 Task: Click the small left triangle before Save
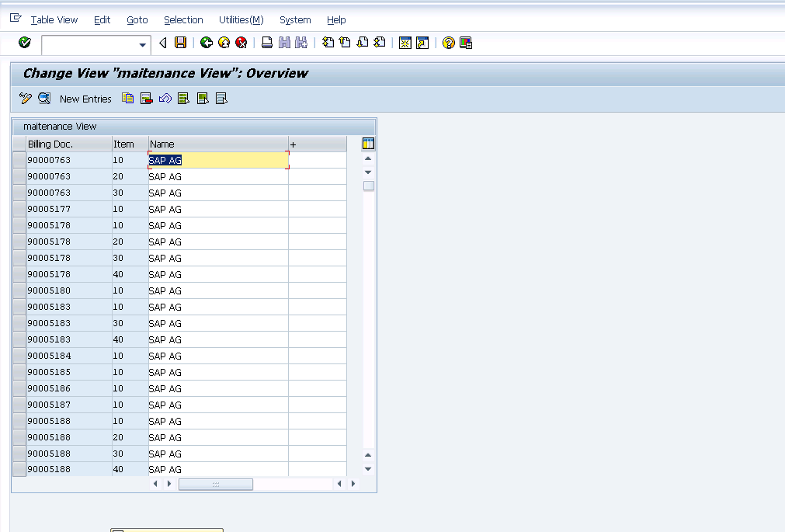point(163,43)
